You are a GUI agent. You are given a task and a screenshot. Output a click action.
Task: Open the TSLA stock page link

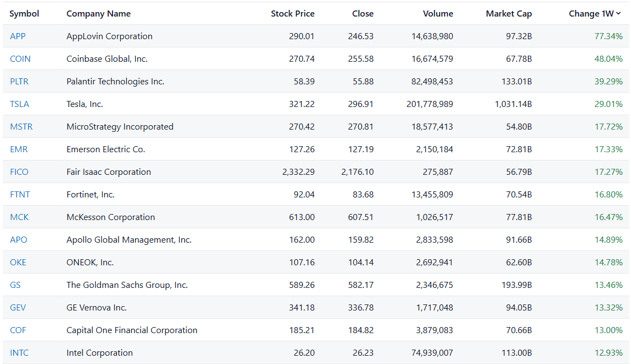[19, 104]
